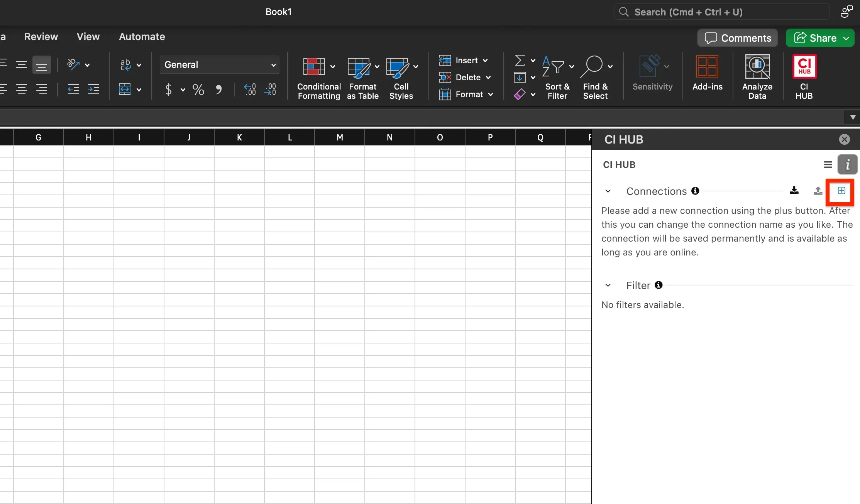Click Connections info circle icon
Screen dimensions: 860x504
tap(695, 191)
